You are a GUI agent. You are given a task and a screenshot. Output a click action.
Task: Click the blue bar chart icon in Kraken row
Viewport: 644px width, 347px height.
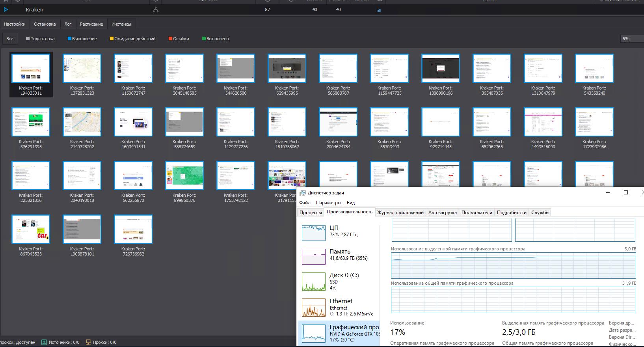click(379, 10)
